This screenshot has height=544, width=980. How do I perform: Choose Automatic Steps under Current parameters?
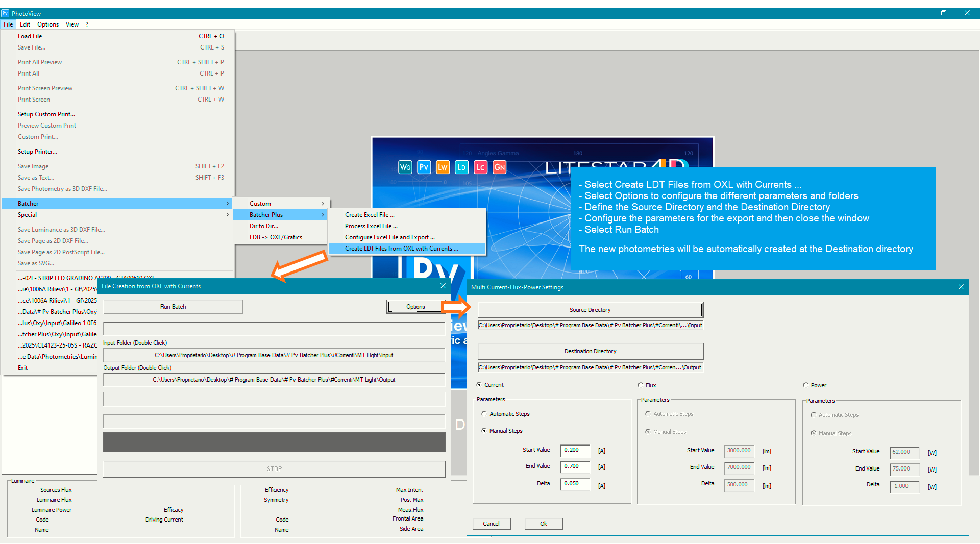pos(484,414)
